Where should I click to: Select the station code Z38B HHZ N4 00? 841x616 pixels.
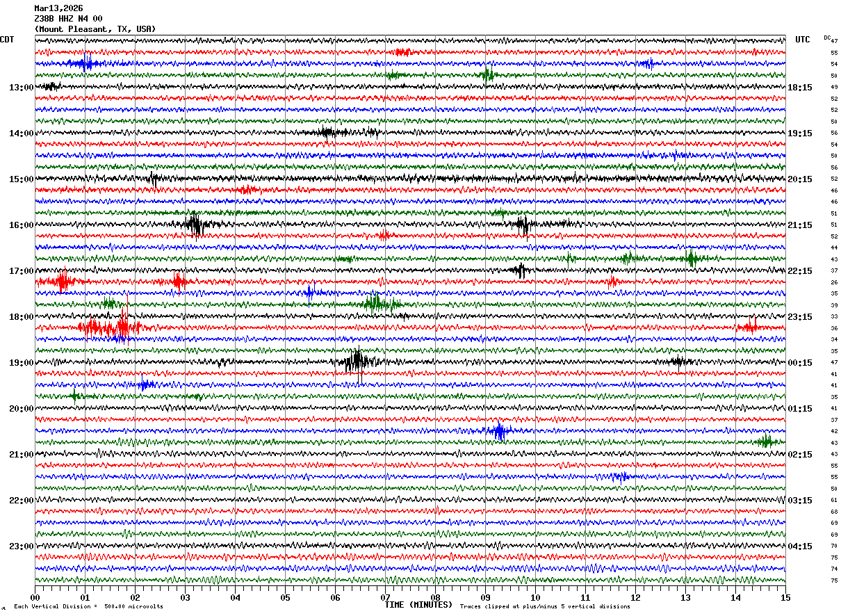tap(68, 19)
